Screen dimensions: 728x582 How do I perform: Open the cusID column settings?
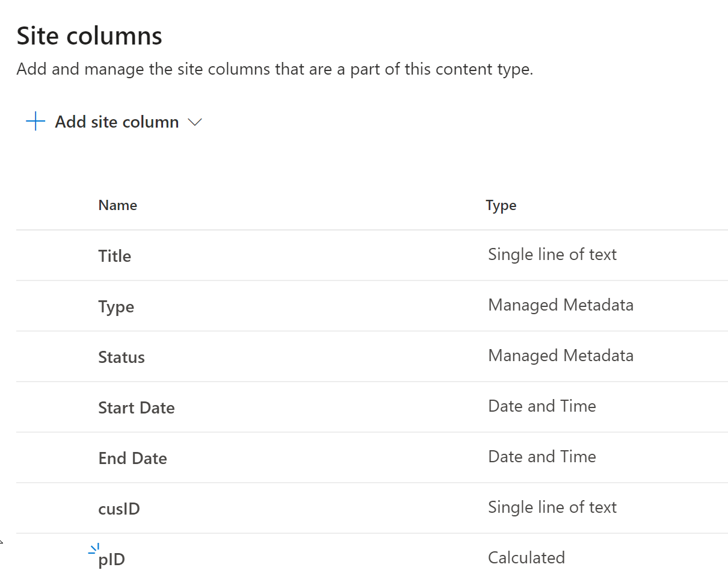(119, 508)
